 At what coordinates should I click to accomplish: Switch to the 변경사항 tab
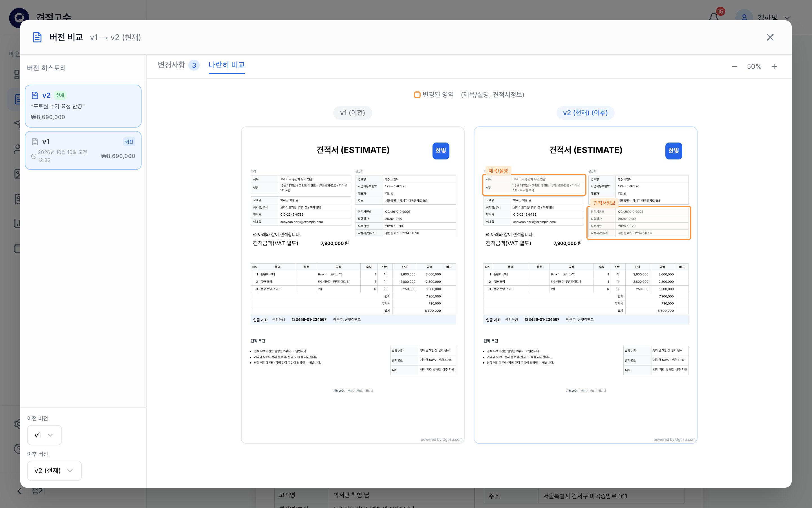pyautogui.click(x=178, y=65)
